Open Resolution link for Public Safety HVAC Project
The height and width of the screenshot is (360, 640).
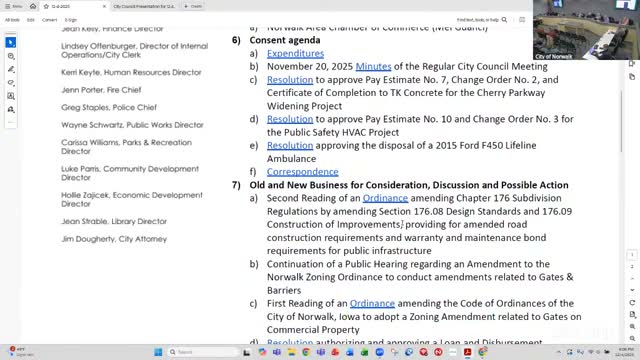(290, 119)
